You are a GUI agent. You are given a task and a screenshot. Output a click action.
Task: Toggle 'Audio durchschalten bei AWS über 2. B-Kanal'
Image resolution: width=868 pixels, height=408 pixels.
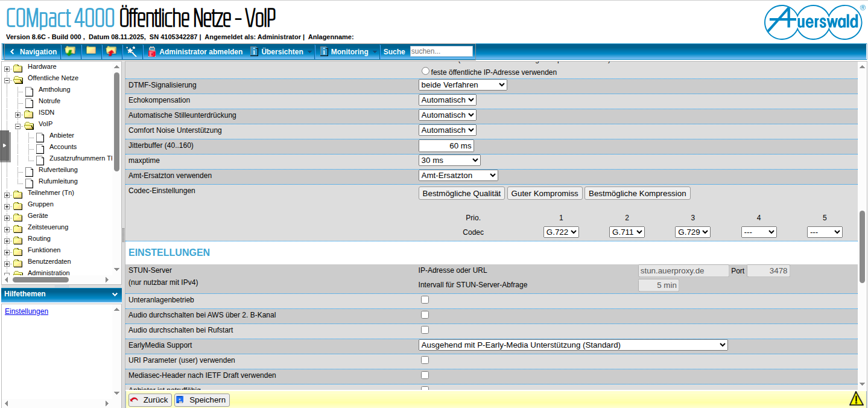click(425, 315)
